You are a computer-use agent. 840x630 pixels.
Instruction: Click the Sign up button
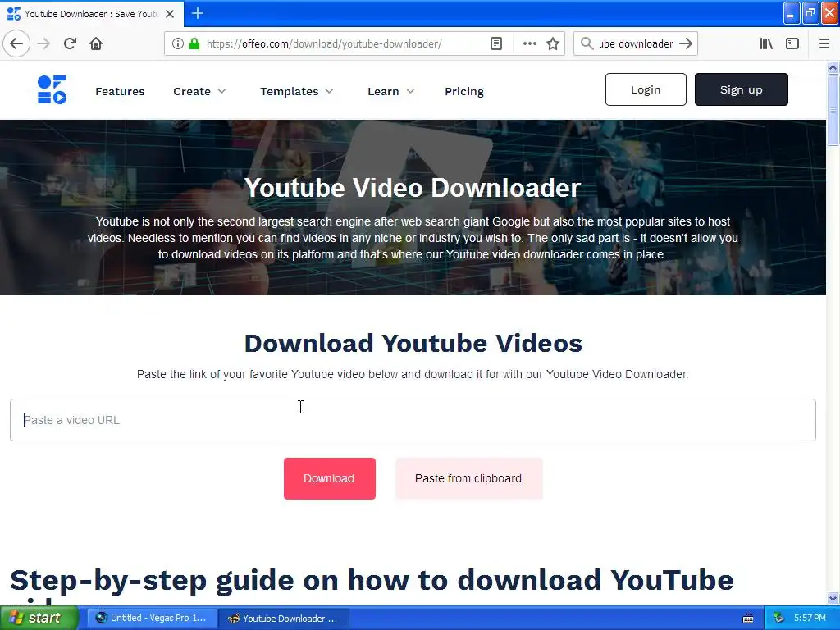coord(741,89)
